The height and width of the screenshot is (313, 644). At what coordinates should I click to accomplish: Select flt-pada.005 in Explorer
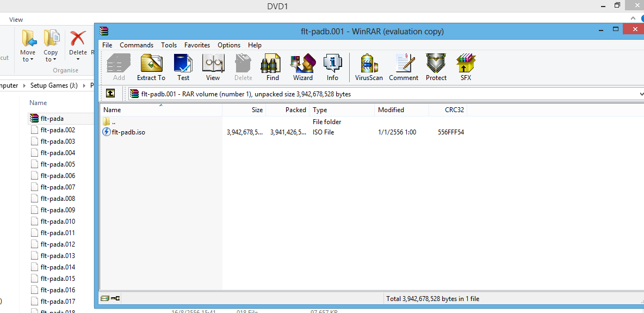(x=53, y=164)
